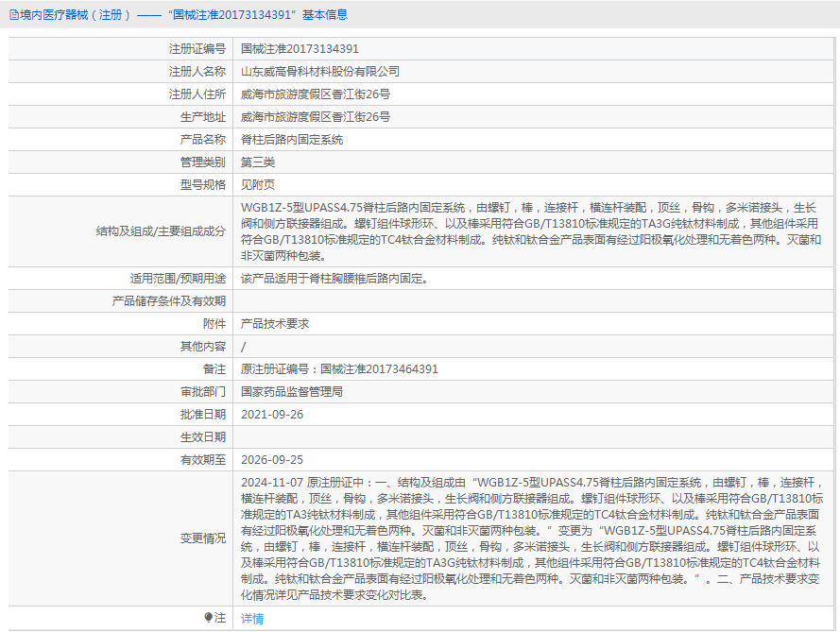Click approval date 2021-09-26
This screenshot has width=840, height=632.
click(272, 415)
